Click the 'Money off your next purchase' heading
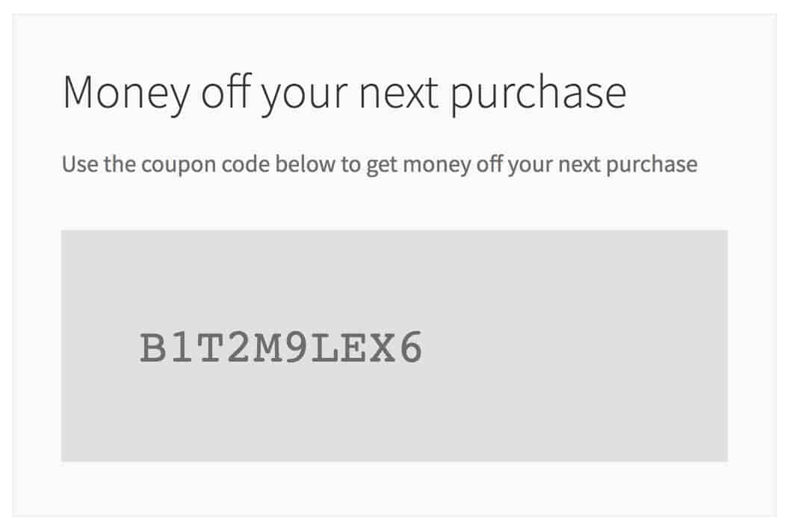792x532 pixels. pos(344,93)
